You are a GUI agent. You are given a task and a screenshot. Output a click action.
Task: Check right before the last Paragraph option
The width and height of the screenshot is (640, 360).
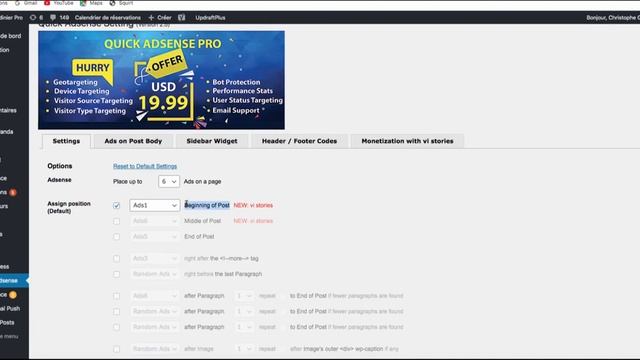click(x=116, y=274)
